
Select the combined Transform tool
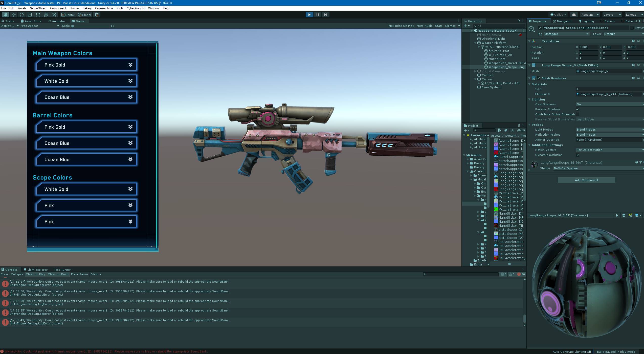click(46, 15)
